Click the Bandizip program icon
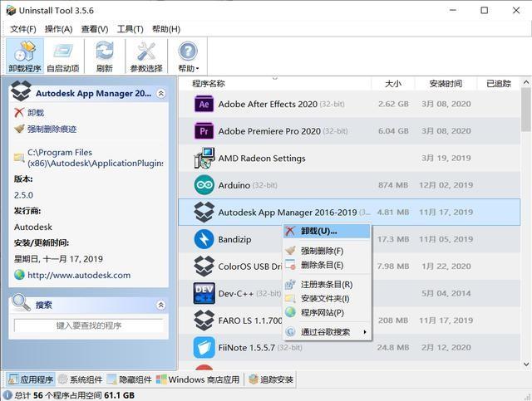This screenshot has height=401, width=532. (x=204, y=239)
